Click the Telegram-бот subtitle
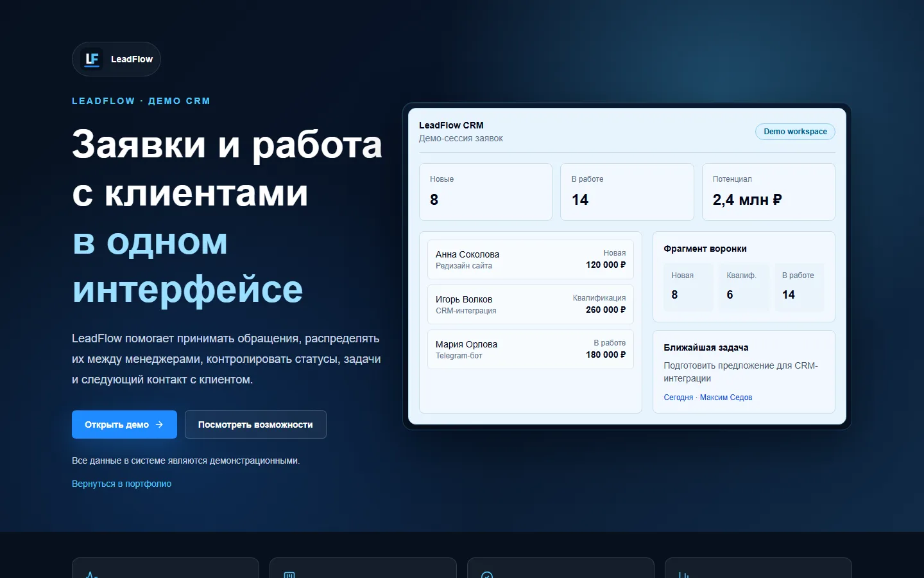This screenshot has height=578, width=924. click(459, 356)
